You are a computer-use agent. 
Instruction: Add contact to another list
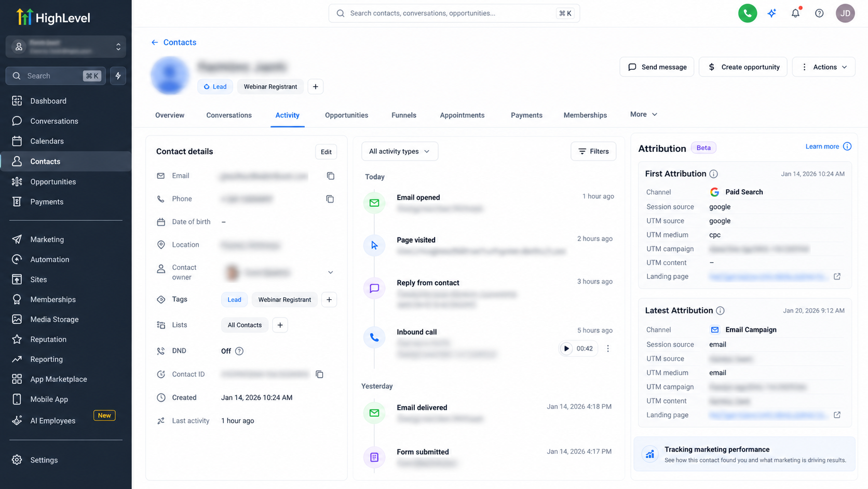click(280, 325)
